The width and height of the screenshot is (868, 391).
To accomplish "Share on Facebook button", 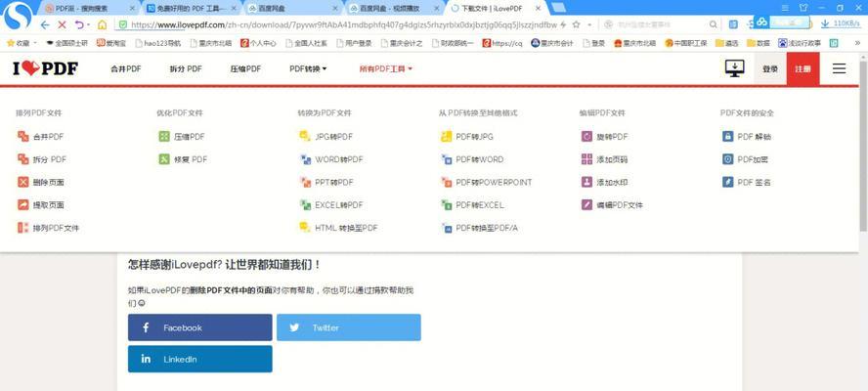I will [x=199, y=327].
